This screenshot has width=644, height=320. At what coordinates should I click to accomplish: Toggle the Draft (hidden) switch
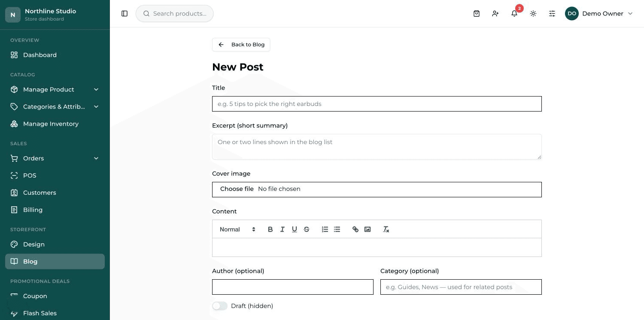point(220,306)
